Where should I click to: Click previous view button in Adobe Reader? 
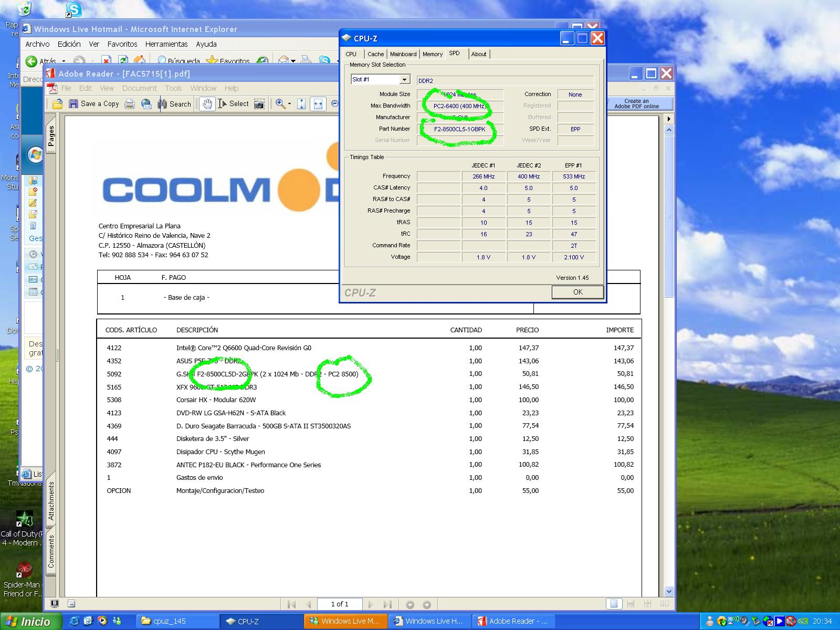(410, 604)
